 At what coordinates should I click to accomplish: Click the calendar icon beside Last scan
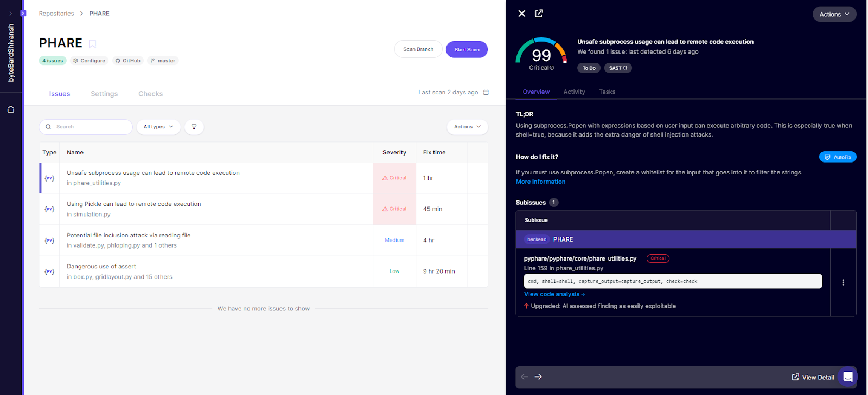tap(486, 93)
